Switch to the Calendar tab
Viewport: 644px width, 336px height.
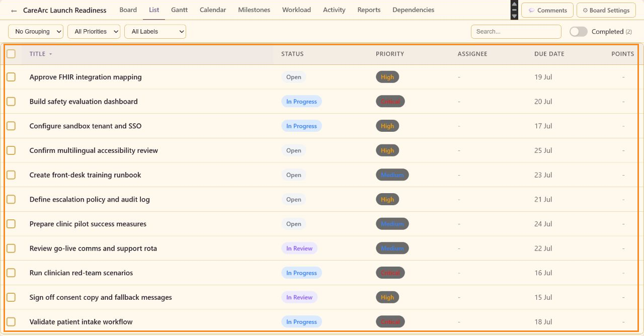213,10
